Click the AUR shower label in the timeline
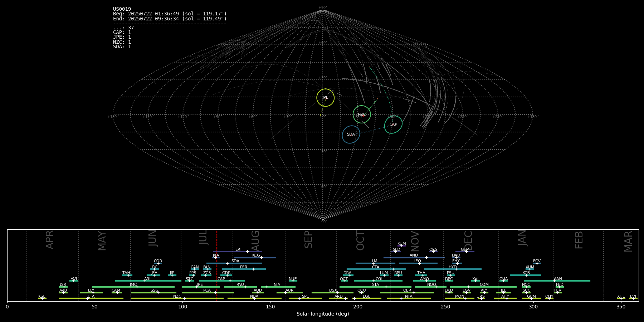644x322 pixels. pos(289,291)
